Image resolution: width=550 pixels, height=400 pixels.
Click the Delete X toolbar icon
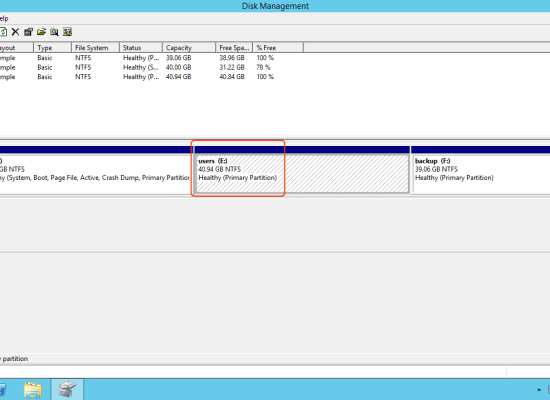click(15, 32)
